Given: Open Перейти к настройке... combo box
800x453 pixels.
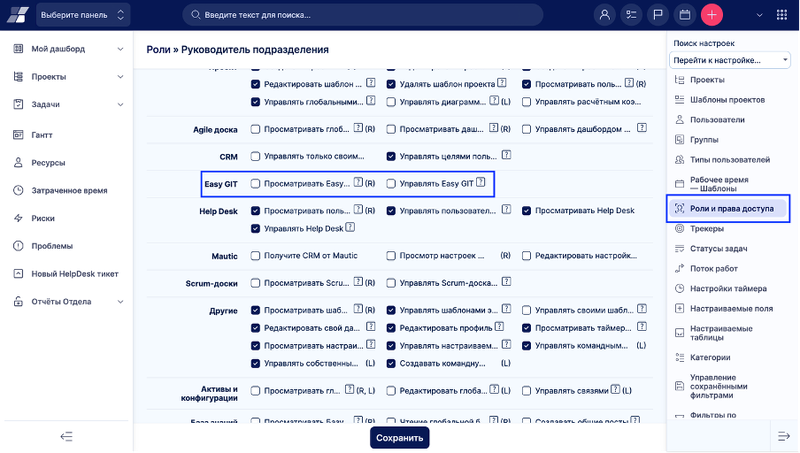Looking at the screenshot, I should tap(730, 60).
